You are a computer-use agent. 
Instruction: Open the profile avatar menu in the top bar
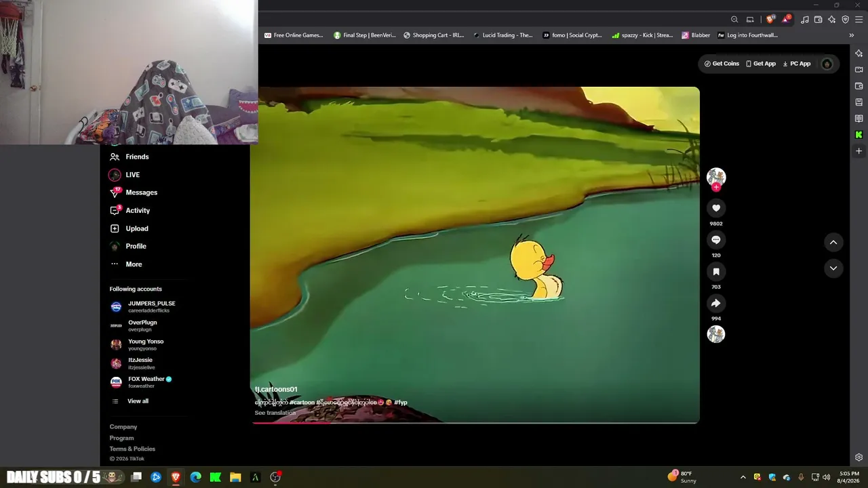827,64
